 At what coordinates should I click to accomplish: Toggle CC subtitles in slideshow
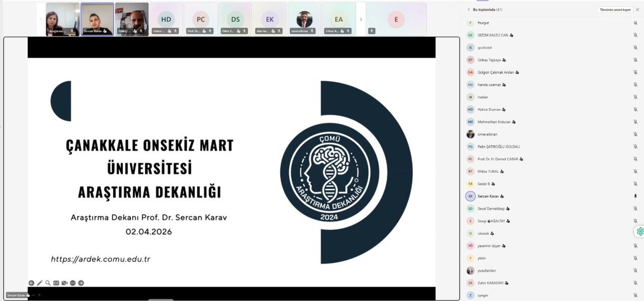pyautogui.click(x=56, y=283)
